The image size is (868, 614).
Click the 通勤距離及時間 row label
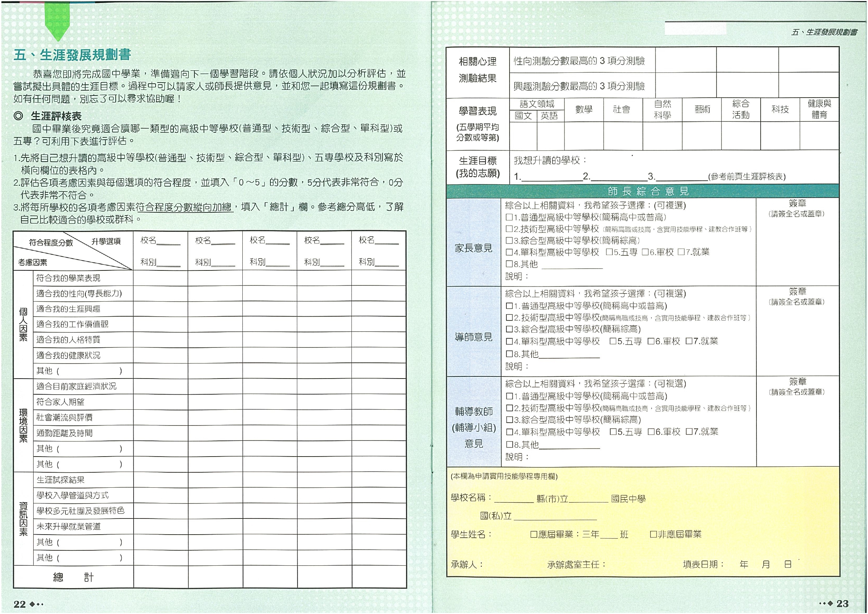pyautogui.click(x=65, y=433)
